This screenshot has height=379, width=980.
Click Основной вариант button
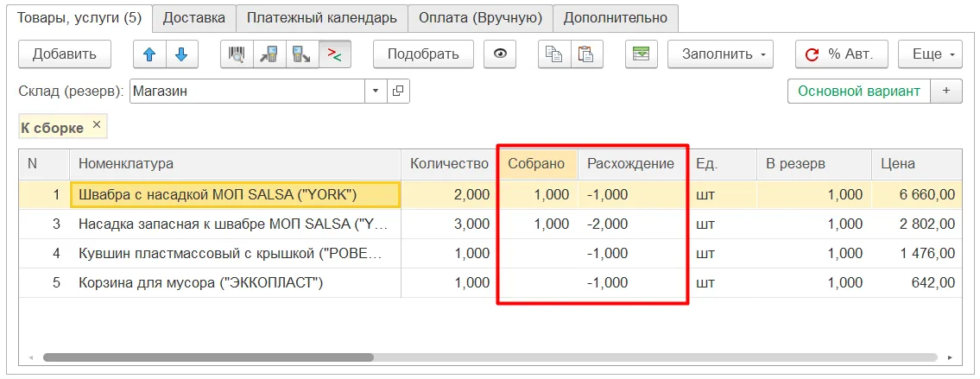coord(859,92)
